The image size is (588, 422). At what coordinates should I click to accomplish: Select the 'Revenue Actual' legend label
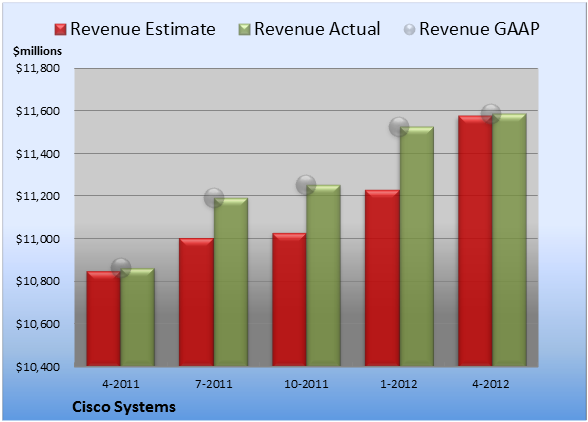317,29
